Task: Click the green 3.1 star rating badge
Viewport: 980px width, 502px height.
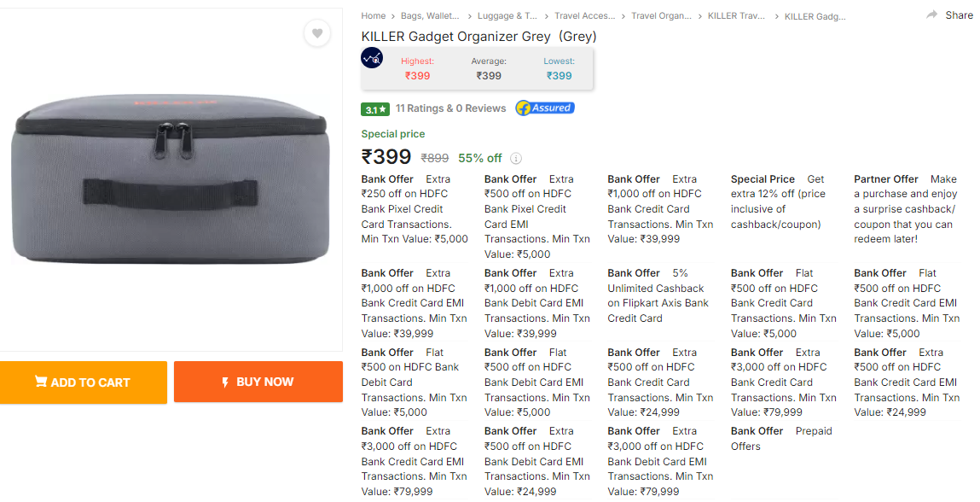Action: (x=375, y=109)
